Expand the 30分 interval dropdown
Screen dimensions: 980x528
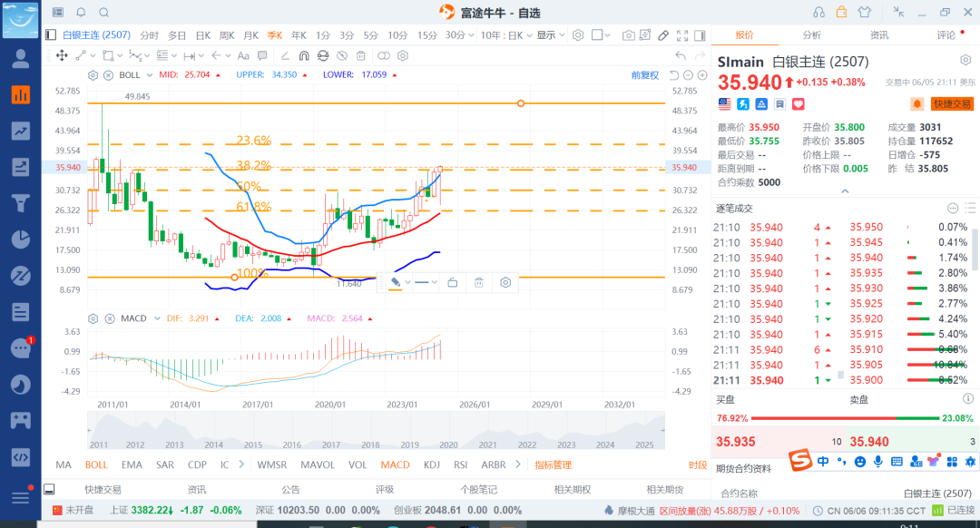pos(471,35)
